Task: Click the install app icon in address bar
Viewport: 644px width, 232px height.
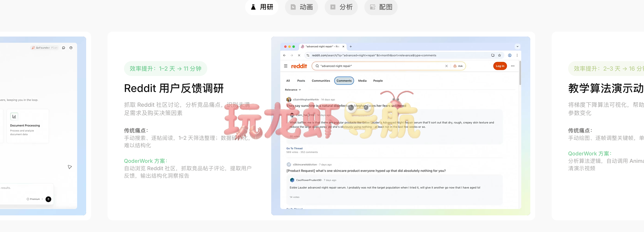Action: pos(492,55)
